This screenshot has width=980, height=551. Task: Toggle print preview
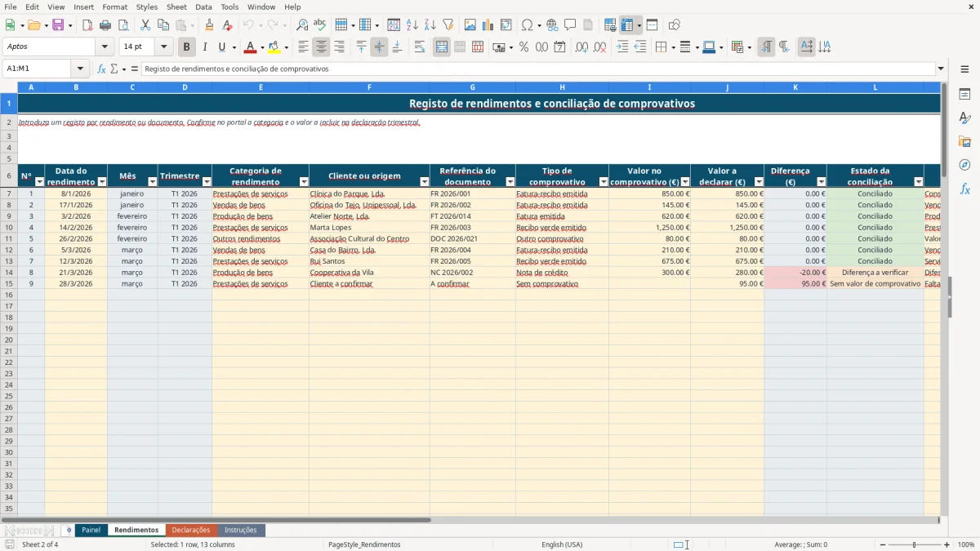point(123,25)
